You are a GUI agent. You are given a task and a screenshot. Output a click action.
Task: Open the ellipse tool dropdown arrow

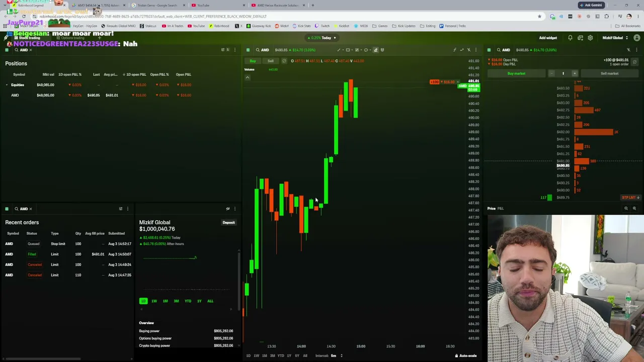pyautogui.click(x=370, y=50)
